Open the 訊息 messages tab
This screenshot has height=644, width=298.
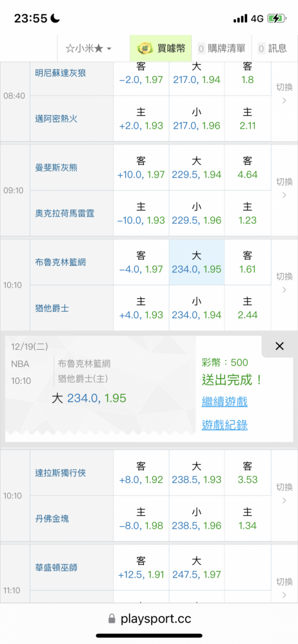272,48
